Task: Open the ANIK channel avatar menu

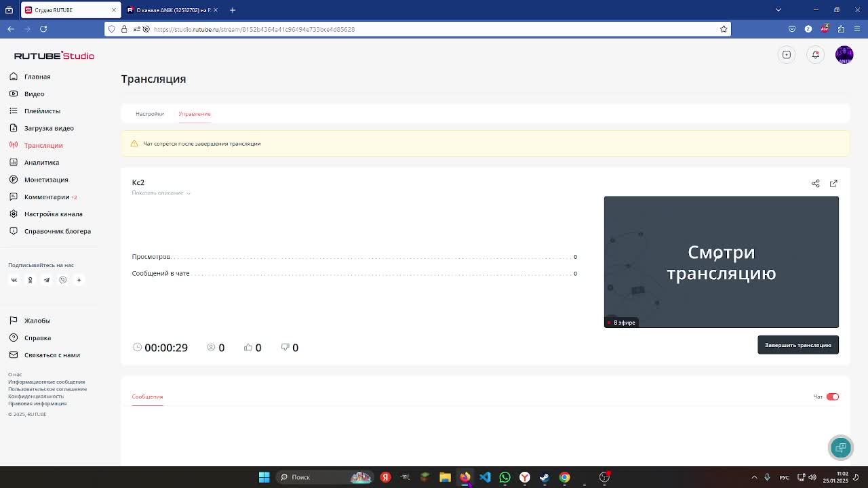Action: click(x=844, y=55)
